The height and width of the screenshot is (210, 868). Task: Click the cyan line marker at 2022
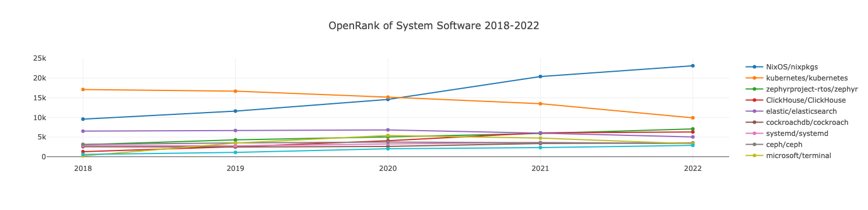692,145
